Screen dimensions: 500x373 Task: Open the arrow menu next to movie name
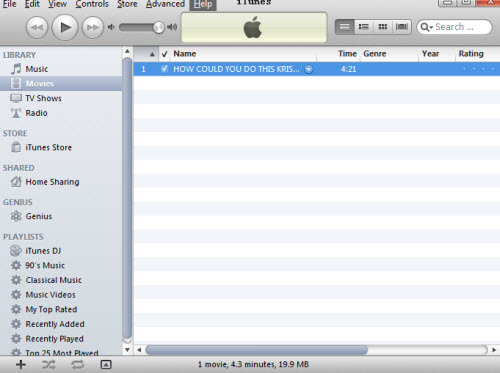pos(309,69)
